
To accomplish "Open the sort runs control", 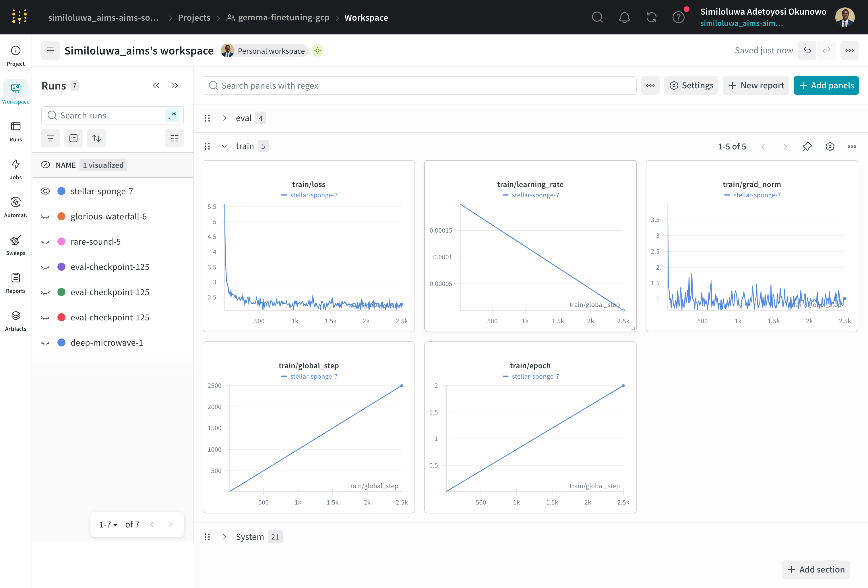I will tap(96, 138).
